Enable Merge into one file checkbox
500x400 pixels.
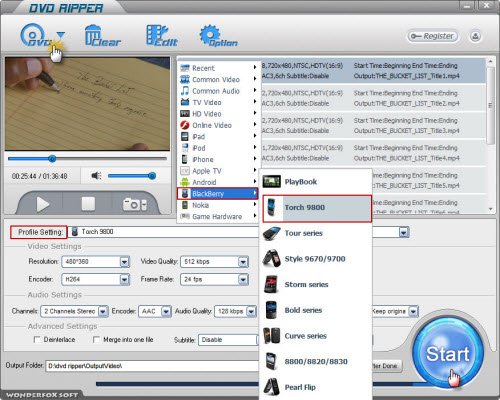[96, 340]
